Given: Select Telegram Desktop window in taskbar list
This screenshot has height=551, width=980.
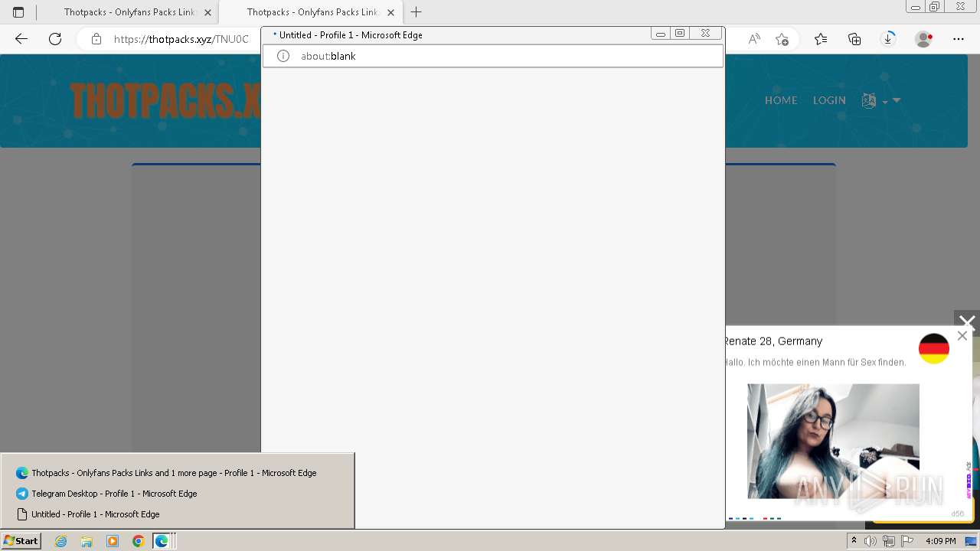Looking at the screenshot, I should point(178,494).
